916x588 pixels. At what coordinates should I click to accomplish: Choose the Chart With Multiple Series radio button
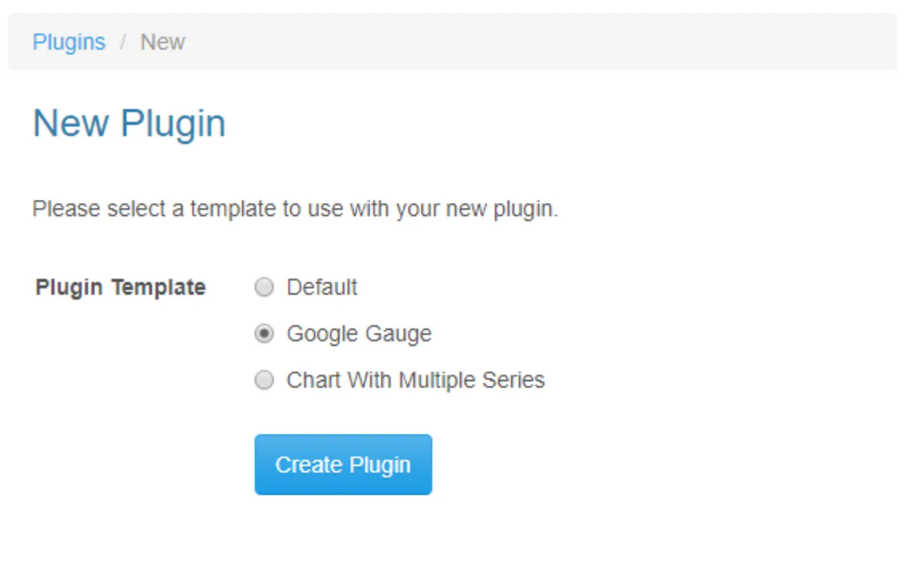point(264,380)
